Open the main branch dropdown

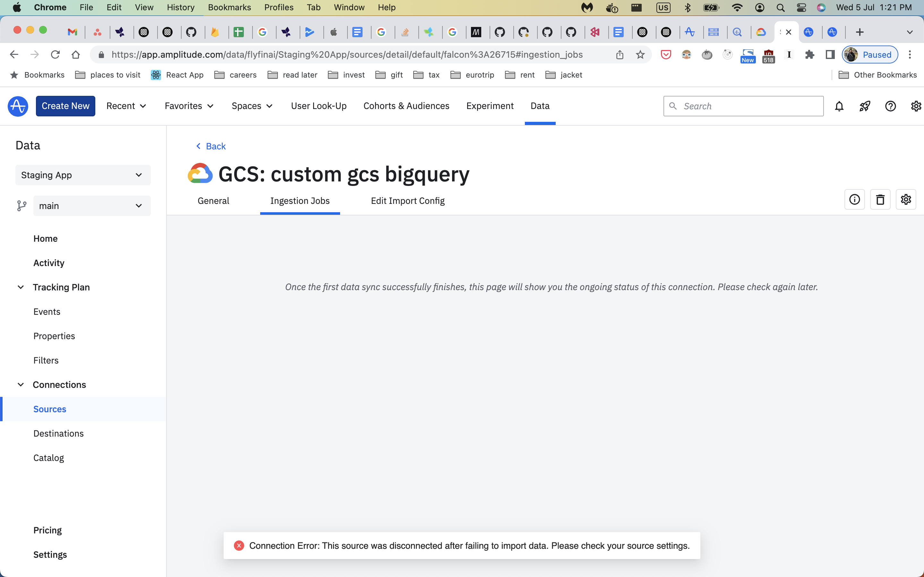point(92,206)
